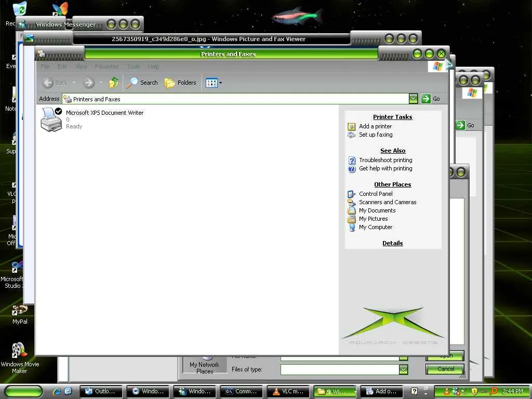Collapse the Other Places section

[393, 184]
